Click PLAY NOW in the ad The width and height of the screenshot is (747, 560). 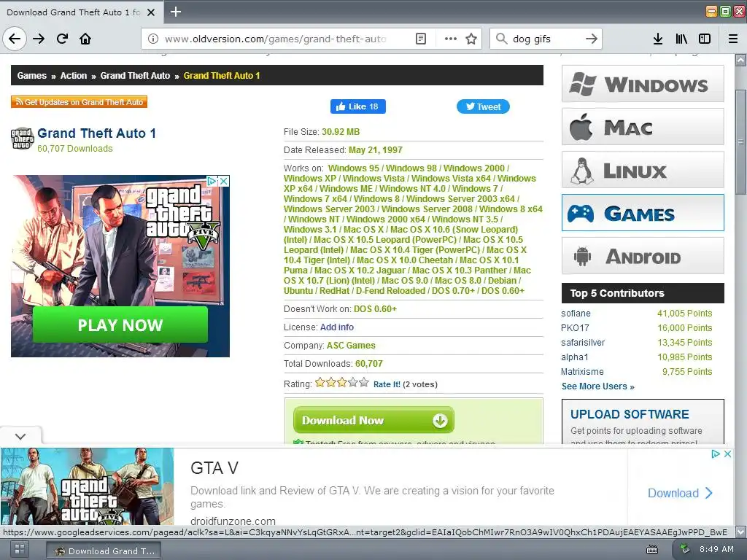coord(120,324)
